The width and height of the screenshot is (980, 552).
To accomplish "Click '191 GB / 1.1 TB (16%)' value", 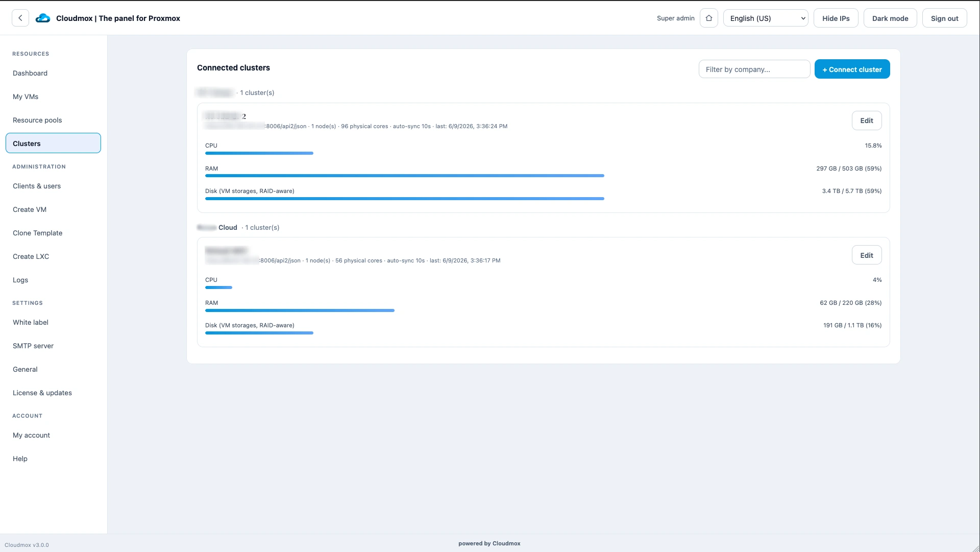I will coord(852,325).
